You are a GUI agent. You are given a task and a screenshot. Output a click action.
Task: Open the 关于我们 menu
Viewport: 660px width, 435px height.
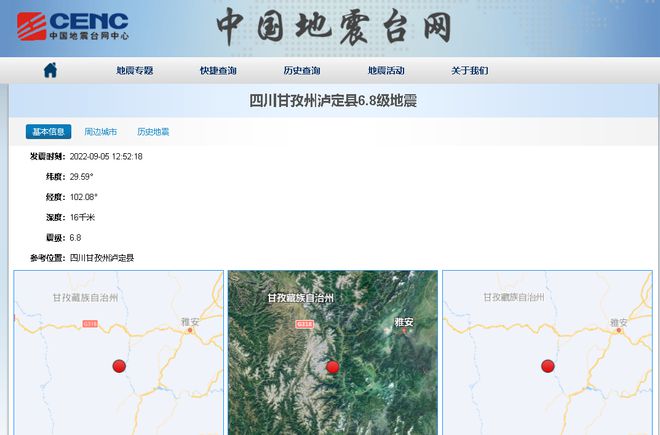click(x=470, y=71)
